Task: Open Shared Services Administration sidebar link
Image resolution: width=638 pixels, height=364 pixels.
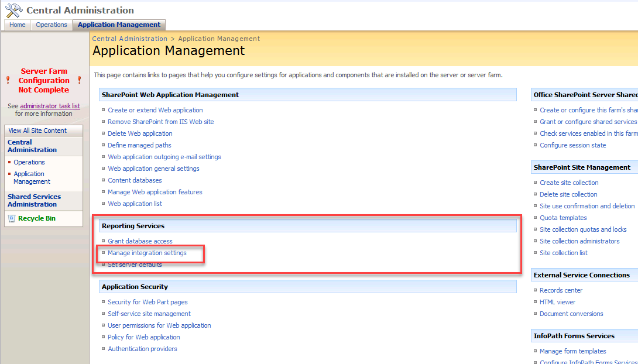Action: coord(34,201)
